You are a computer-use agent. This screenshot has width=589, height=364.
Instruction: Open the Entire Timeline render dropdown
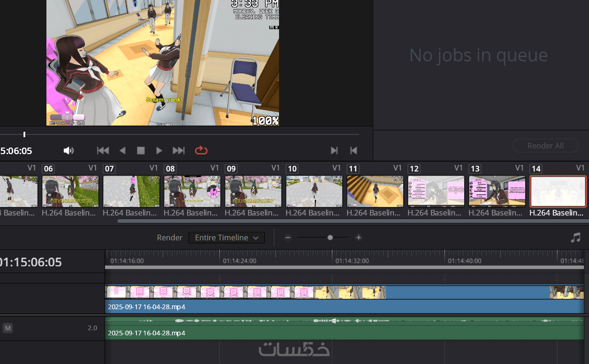[x=227, y=238]
